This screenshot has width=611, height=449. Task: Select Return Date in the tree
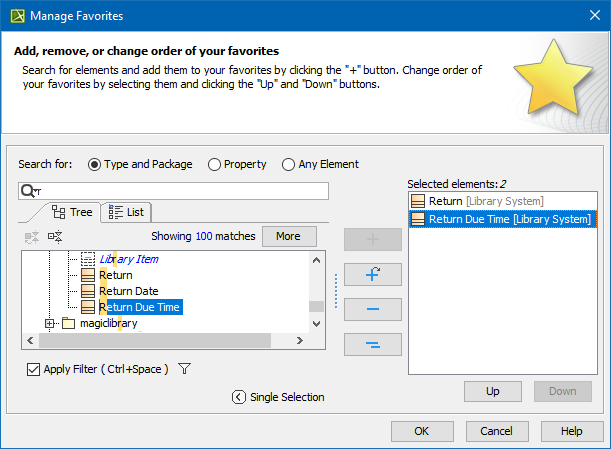point(128,291)
